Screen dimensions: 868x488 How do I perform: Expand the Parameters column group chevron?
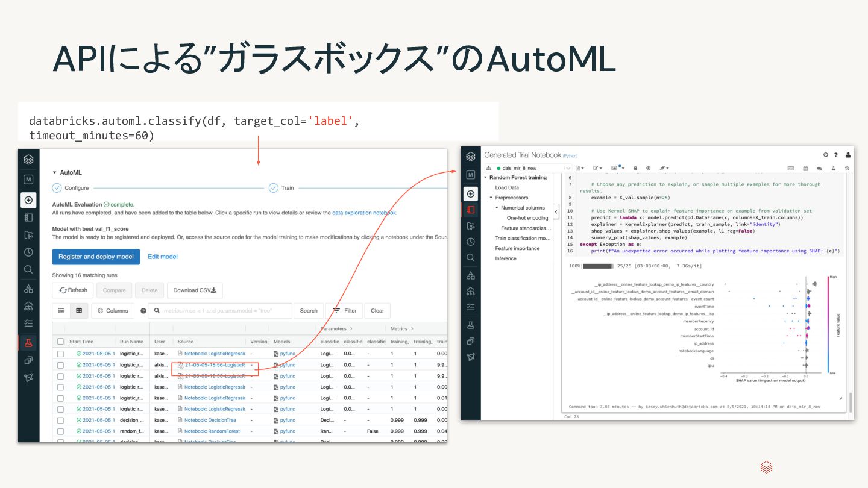tap(351, 329)
